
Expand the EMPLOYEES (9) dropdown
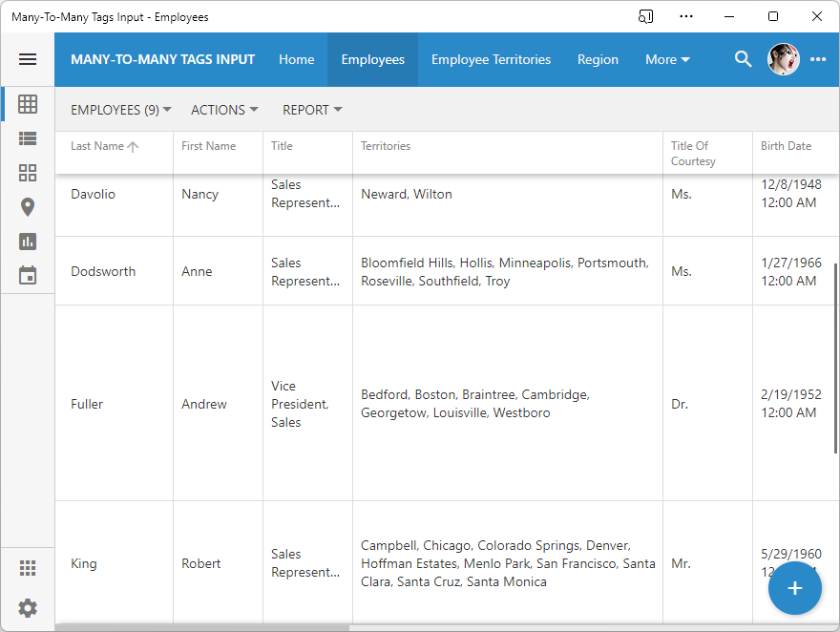pos(120,110)
